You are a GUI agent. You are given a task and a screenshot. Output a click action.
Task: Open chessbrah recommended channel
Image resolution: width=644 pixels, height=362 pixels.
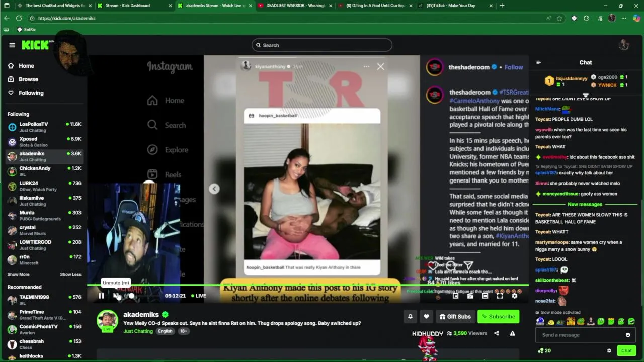click(x=44, y=344)
